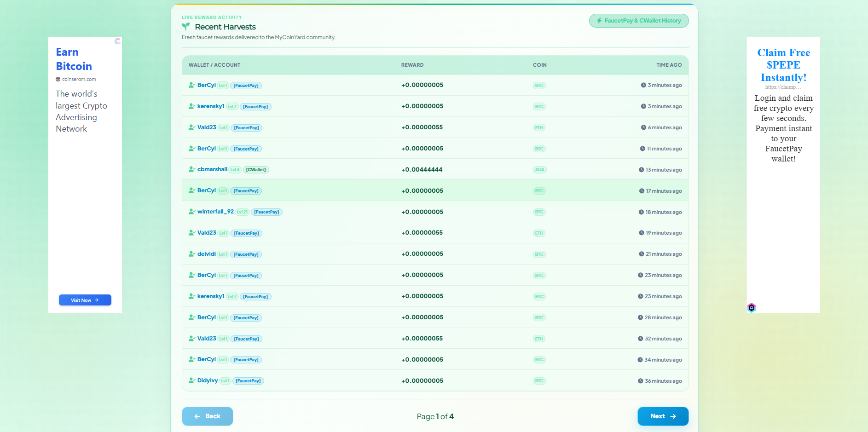Image resolution: width=868 pixels, height=432 pixels.
Task: Click clock icon beside 36 minutes ago
Action: click(x=640, y=381)
